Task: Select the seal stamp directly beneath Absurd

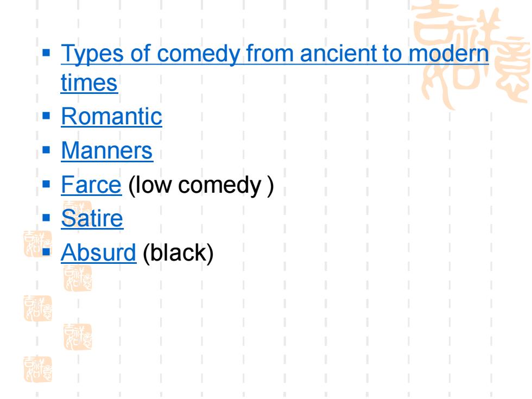Action: [77, 278]
